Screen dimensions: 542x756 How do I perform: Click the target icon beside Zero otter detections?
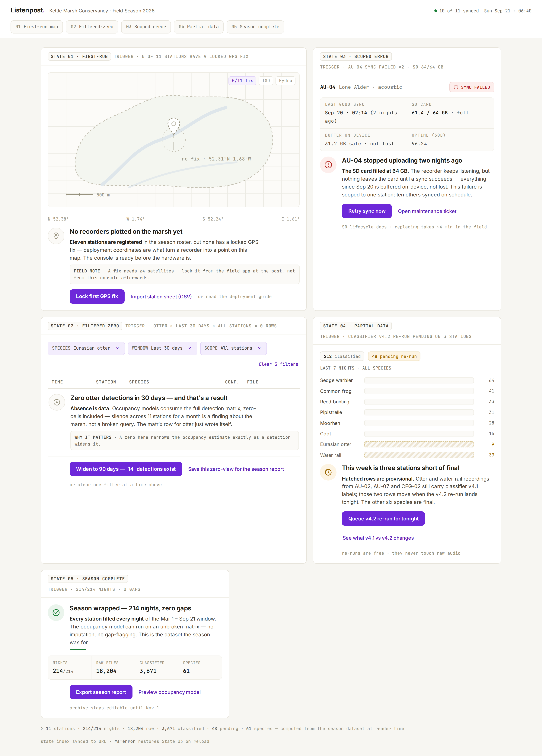tap(57, 402)
